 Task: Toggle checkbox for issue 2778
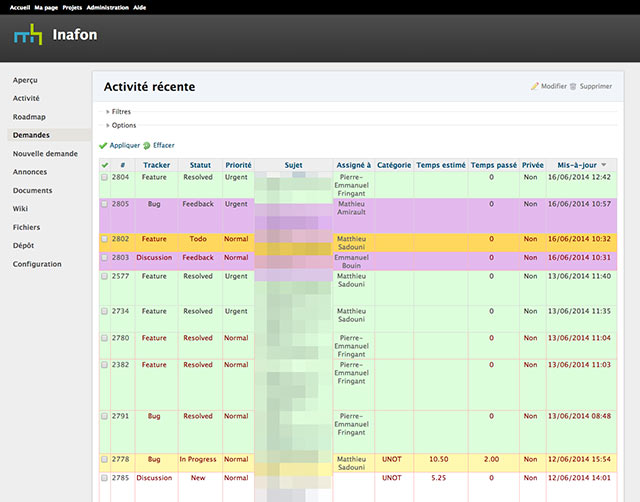[104, 459]
